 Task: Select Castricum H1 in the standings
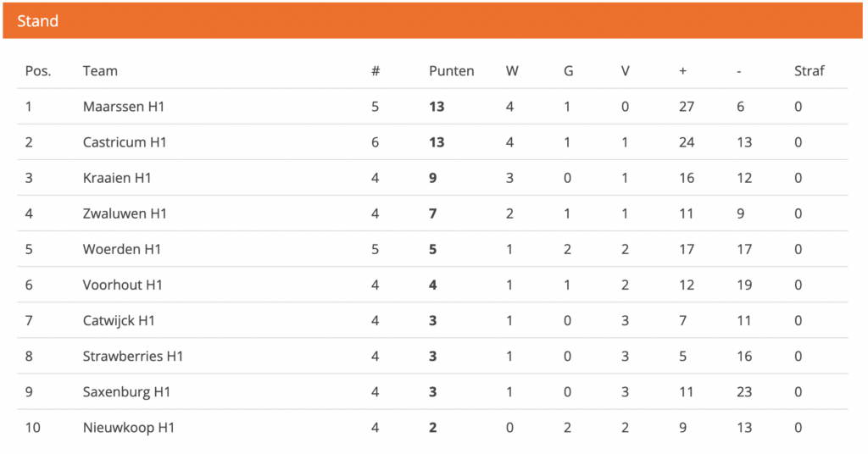pyautogui.click(x=125, y=142)
